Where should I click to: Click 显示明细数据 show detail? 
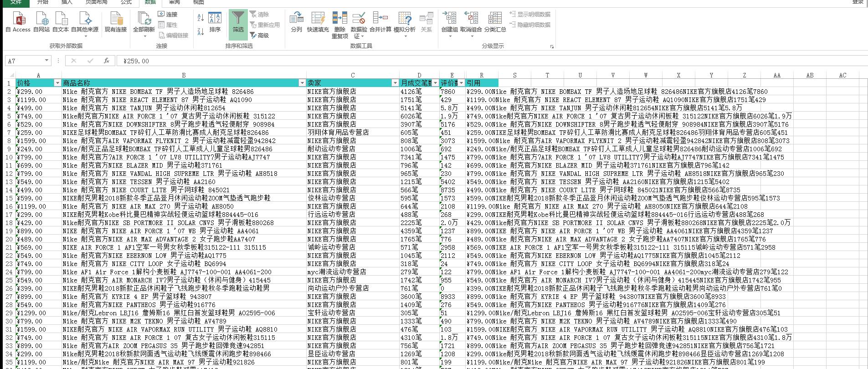pyautogui.click(x=530, y=14)
